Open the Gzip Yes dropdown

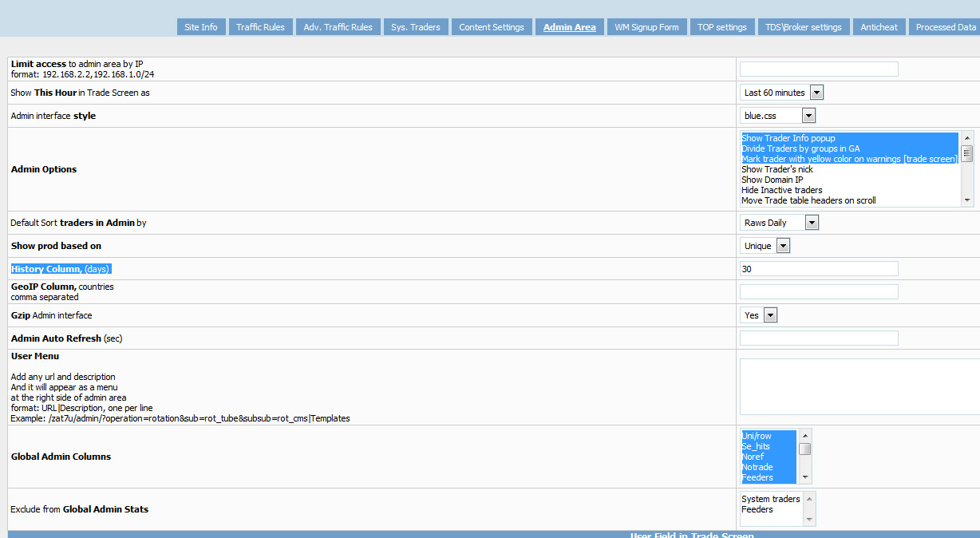(x=759, y=315)
